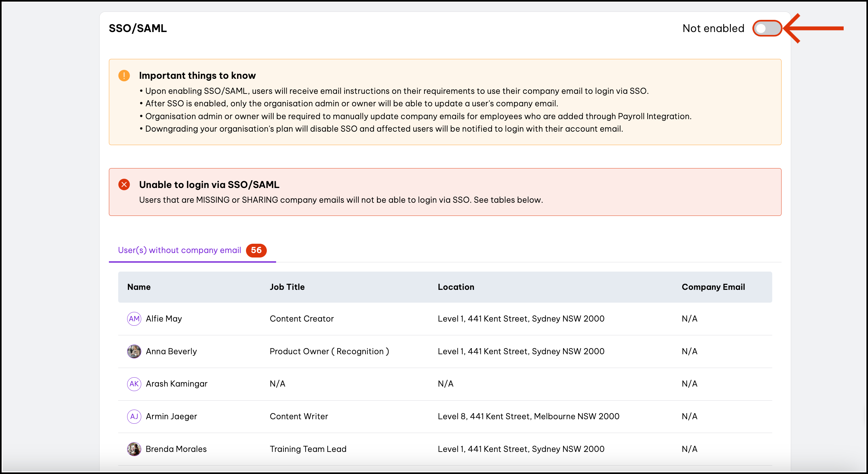Open the User(s) without company email tab
Image resolution: width=868 pixels, height=474 pixels.
click(179, 250)
